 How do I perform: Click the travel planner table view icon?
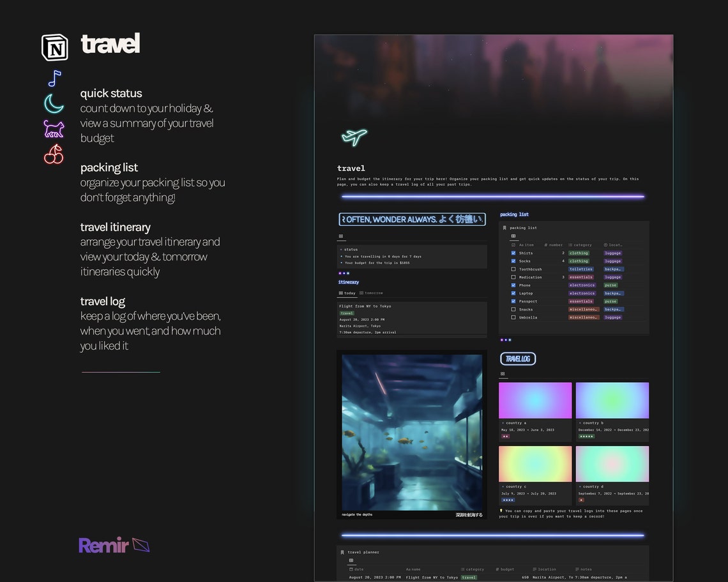click(x=351, y=561)
